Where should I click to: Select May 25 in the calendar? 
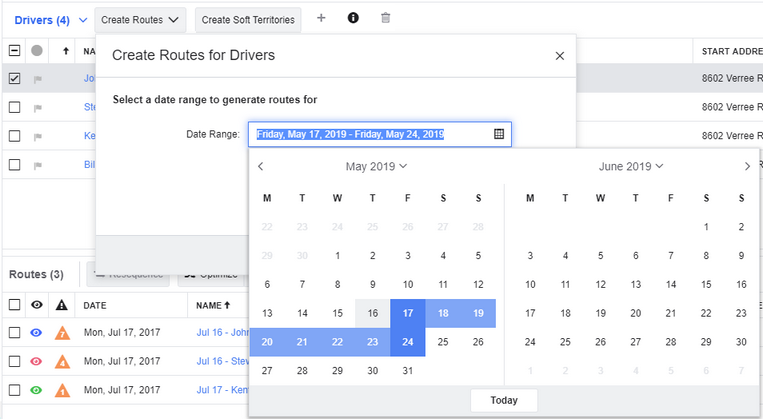[x=443, y=342]
